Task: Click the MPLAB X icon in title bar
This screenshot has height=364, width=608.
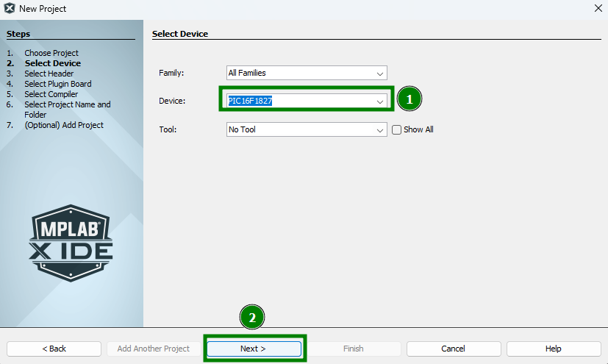Action: tap(10, 8)
